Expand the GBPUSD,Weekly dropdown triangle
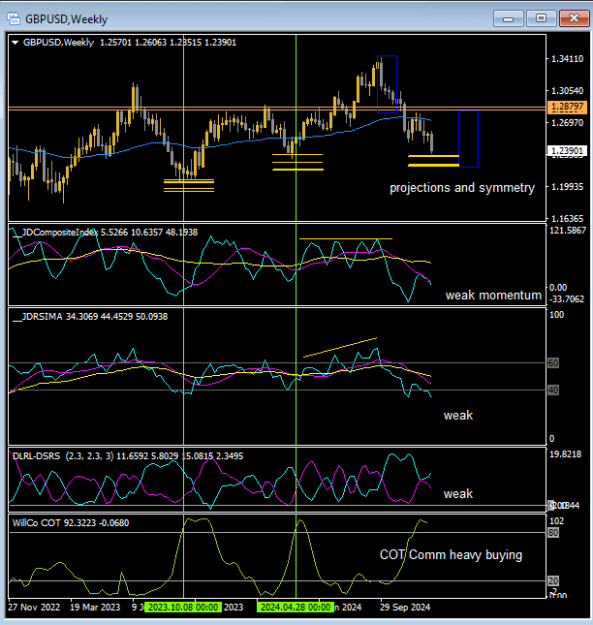 coord(15,42)
